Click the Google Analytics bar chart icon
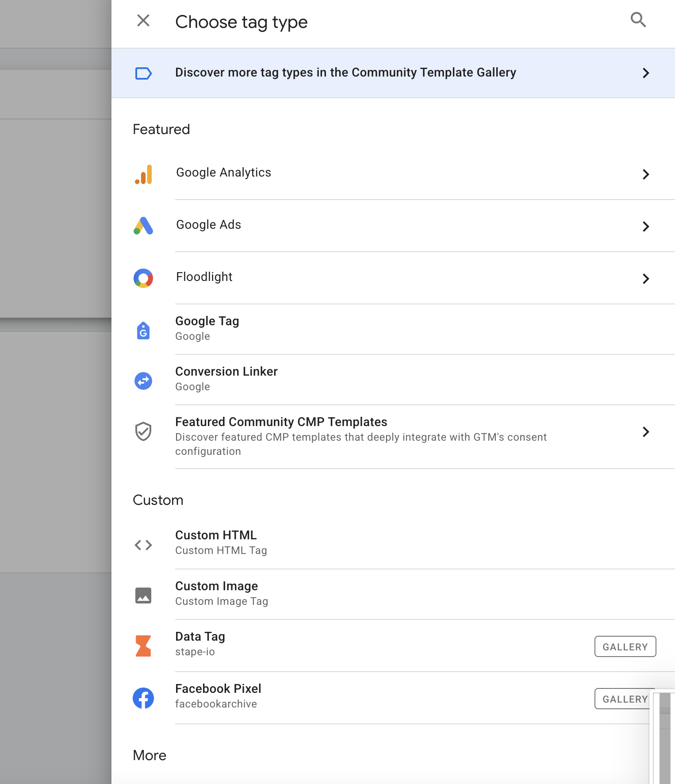This screenshot has width=675, height=784. point(143,174)
